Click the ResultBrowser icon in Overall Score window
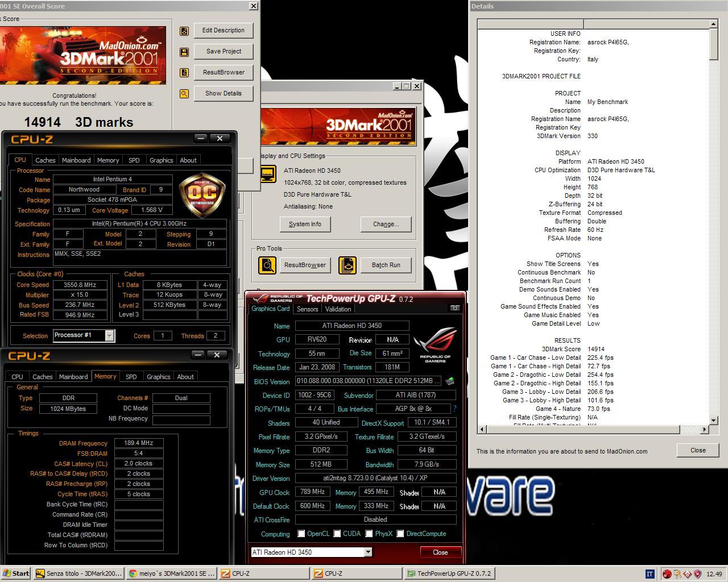The height and width of the screenshot is (582, 728). (184, 73)
